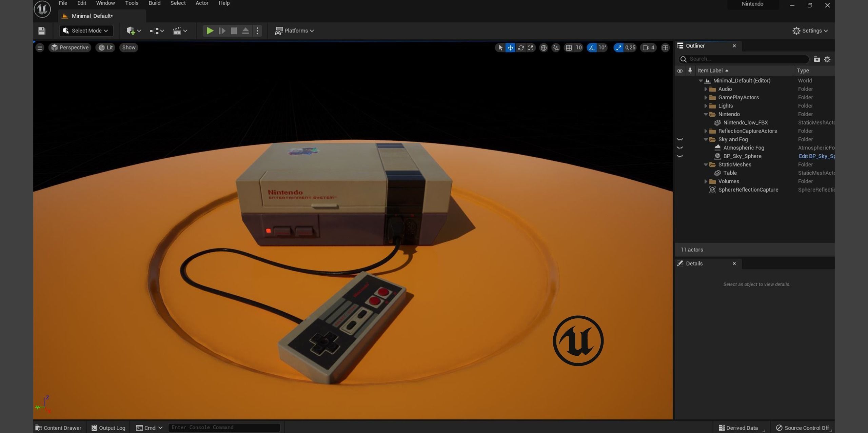Image resolution: width=868 pixels, height=433 pixels.
Task: Toggle grid snapping in viewport toolbar
Action: pos(569,48)
